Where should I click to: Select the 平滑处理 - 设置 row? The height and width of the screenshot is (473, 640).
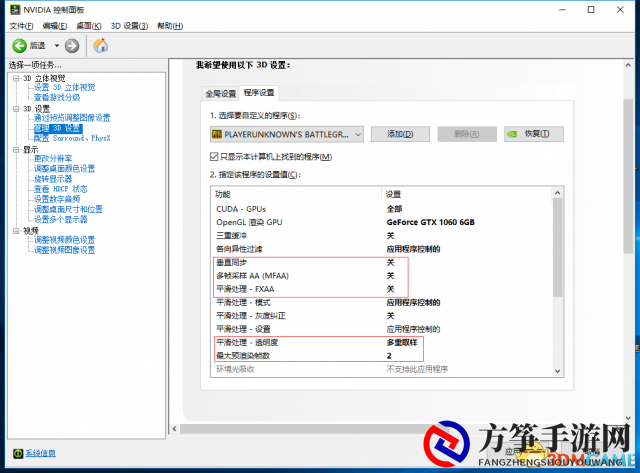[382, 329]
